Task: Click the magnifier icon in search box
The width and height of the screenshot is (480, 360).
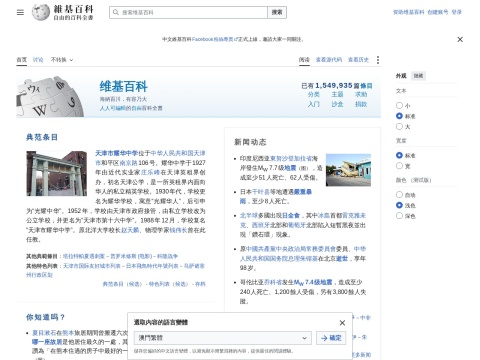Action: coord(116,12)
